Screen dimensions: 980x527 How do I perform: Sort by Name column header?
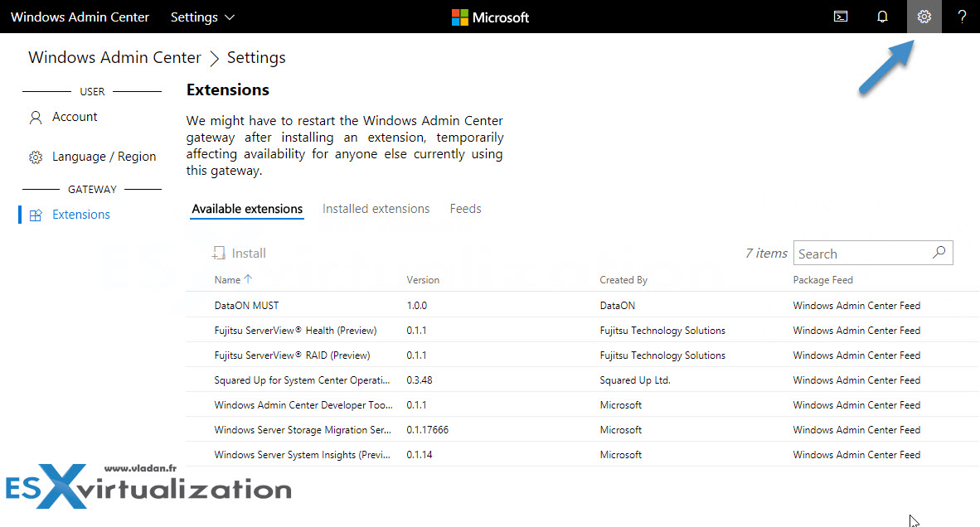pyautogui.click(x=227, y=280)
